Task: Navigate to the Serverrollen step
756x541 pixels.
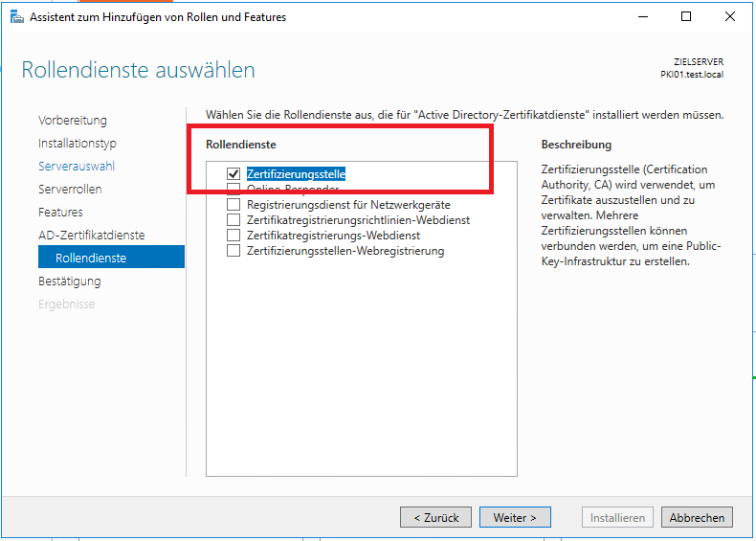Action: pos(70,190)
